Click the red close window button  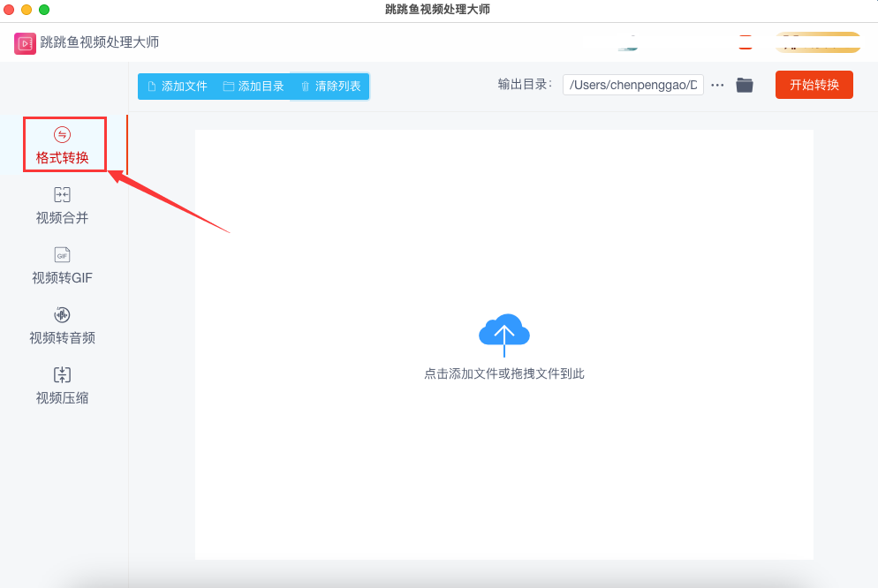click(x=9, y=10)
